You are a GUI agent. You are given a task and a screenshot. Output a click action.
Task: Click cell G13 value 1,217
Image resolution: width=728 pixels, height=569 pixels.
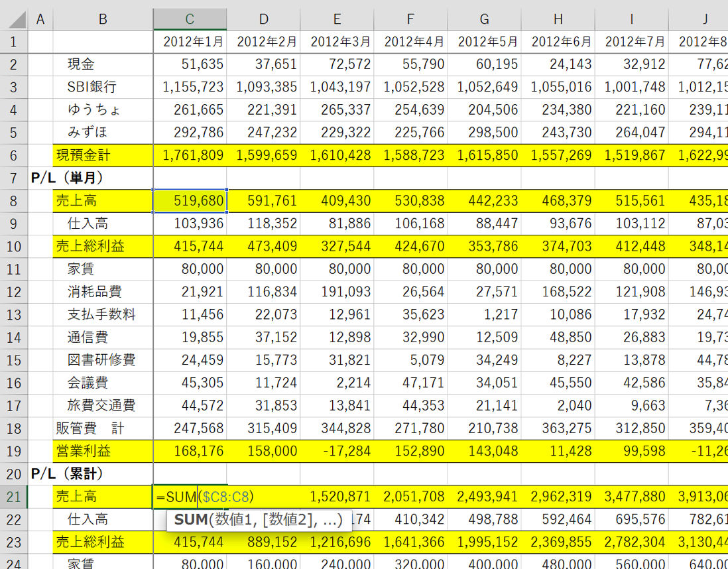[x=484, y=314]
